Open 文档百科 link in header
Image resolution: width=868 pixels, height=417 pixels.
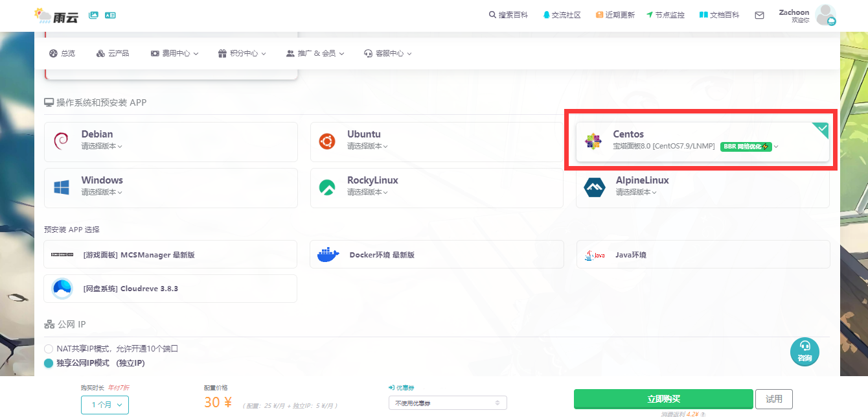pyautogui.click(x=720, y=15)
